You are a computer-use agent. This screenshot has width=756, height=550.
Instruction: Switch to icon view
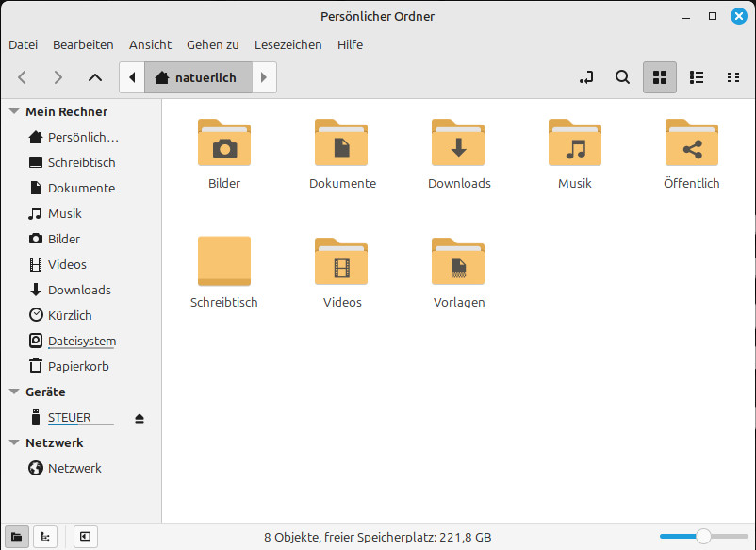pyautogui.click(x=660, y=77)
